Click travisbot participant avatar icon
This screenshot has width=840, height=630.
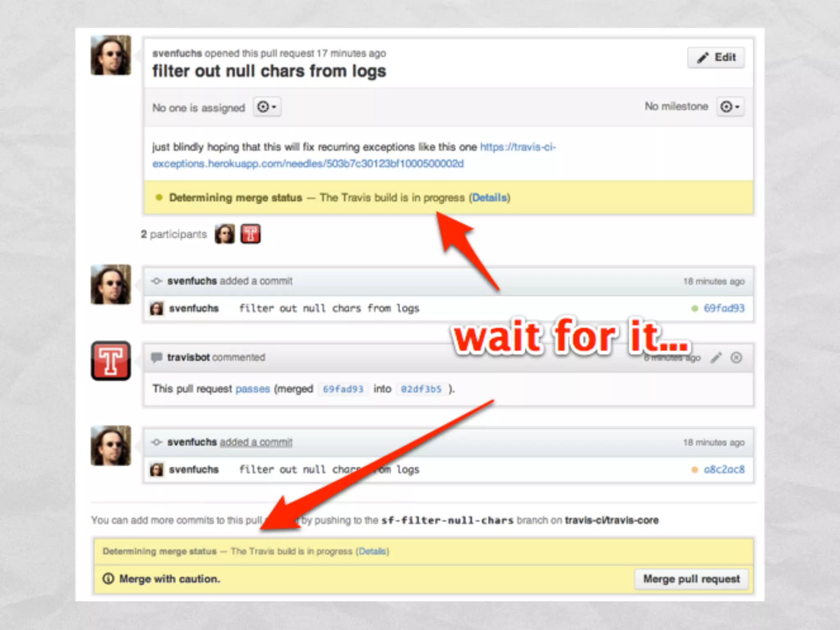(x=250, y=234)
